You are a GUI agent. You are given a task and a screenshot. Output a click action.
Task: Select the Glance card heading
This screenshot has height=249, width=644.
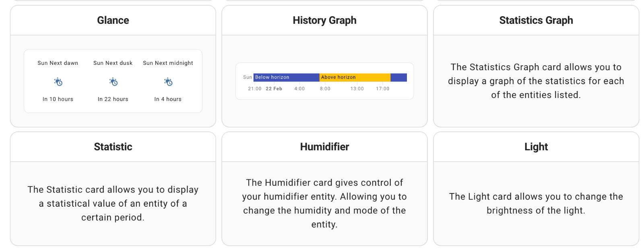click(113, 21)
